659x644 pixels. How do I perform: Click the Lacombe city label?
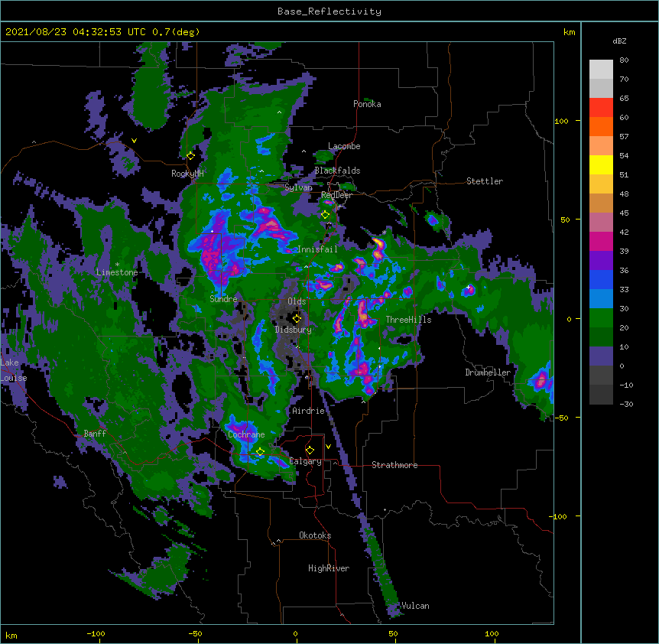(344, 146)
